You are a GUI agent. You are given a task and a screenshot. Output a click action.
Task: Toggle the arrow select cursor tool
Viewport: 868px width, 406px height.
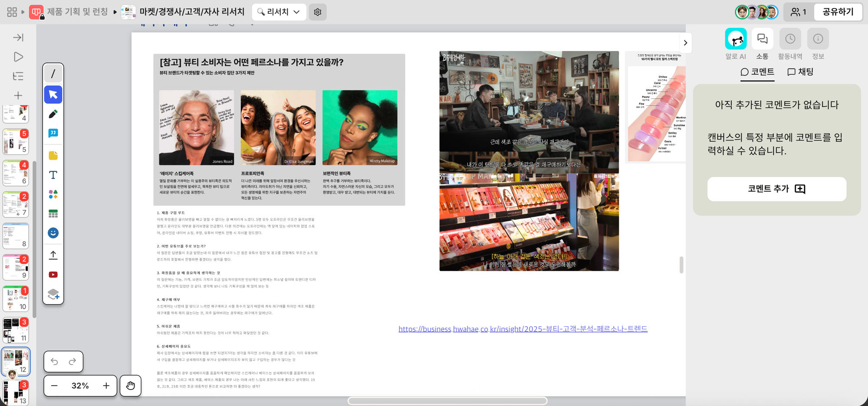click(53, 95)
